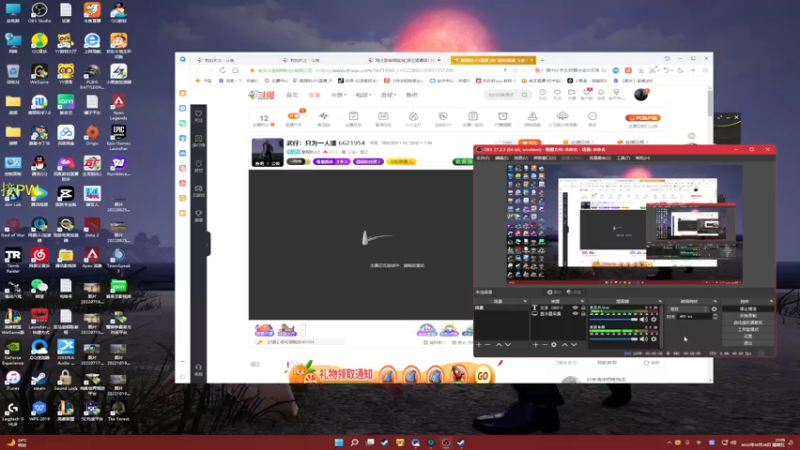Open the OBS 工具 (Tools) menu

click(623, 158)
